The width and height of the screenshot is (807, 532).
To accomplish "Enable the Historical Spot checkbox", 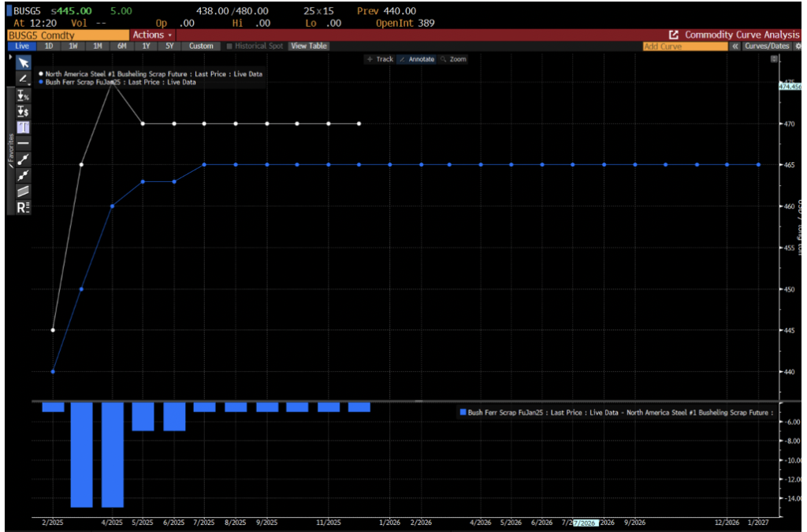I will (x=230, y=47).
